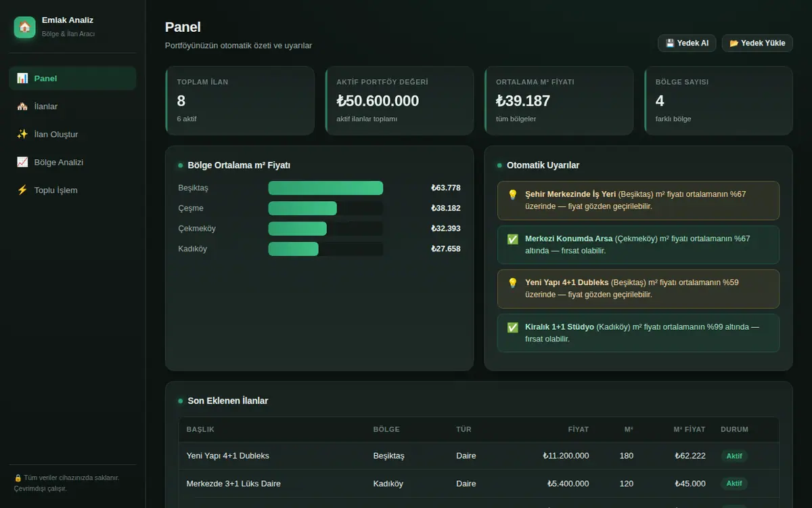
Task: Click the İlanlar houses icon in sidebar
Action: pos(22,106)
